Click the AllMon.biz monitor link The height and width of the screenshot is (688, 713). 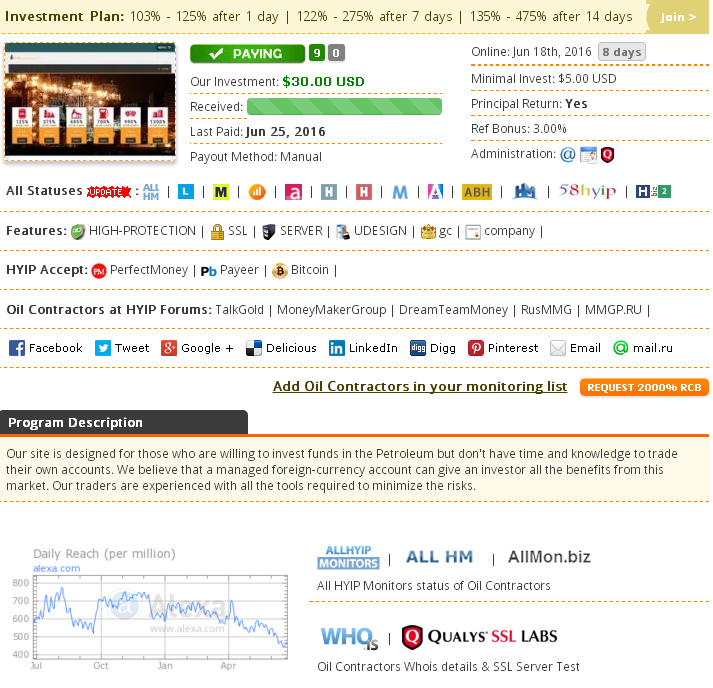[x=549, y=557]
